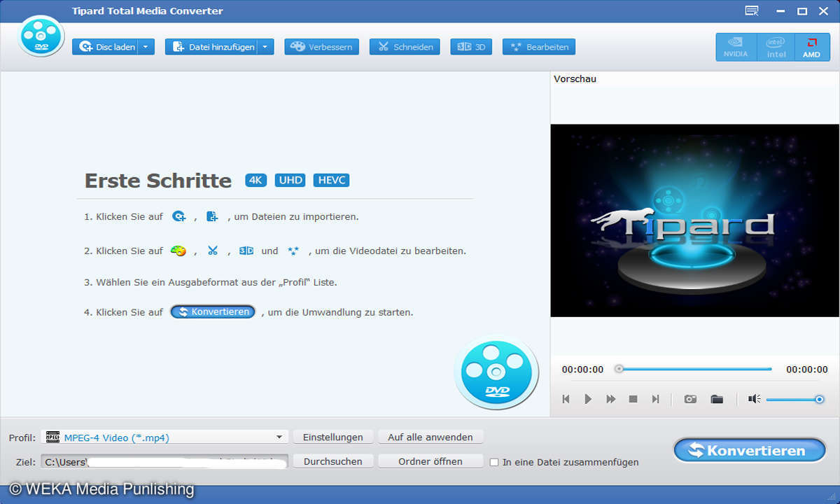840x504 pixels.
Task: Click the preview seek slider
Action: 694,369
